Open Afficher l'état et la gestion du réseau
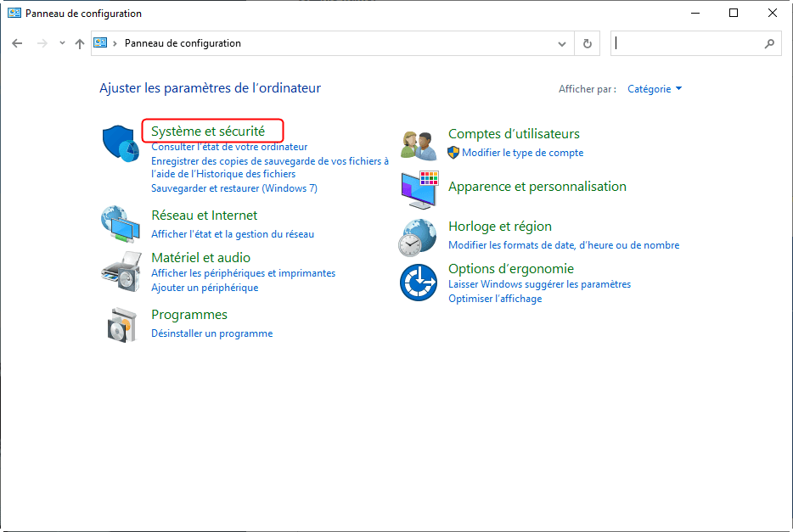Screen dimensions: 793x532 point(233,234)
